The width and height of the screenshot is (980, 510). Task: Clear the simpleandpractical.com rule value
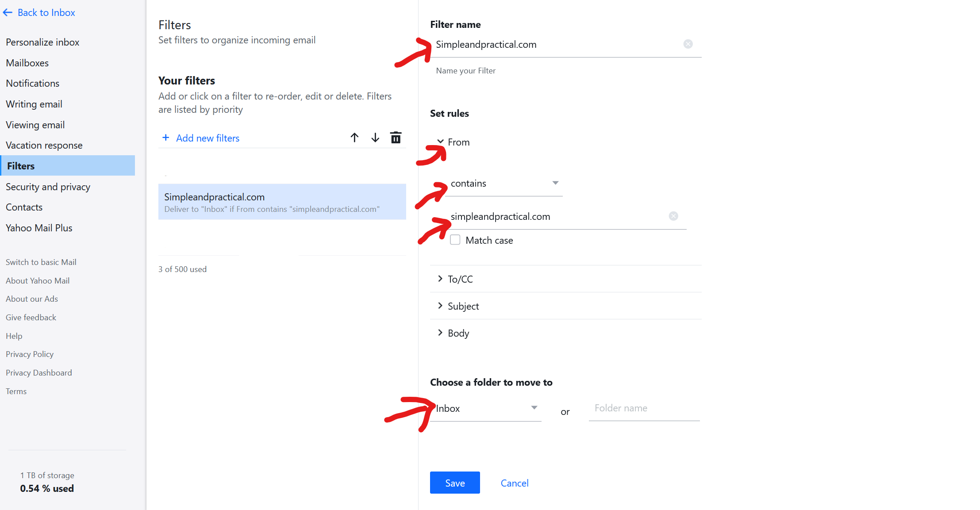click(673, 216)
